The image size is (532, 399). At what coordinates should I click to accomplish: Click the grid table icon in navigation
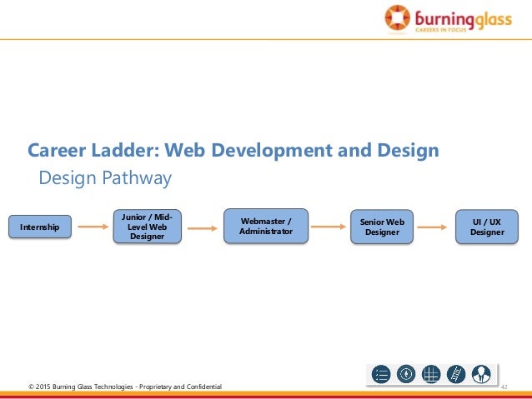tap(431, 374)
